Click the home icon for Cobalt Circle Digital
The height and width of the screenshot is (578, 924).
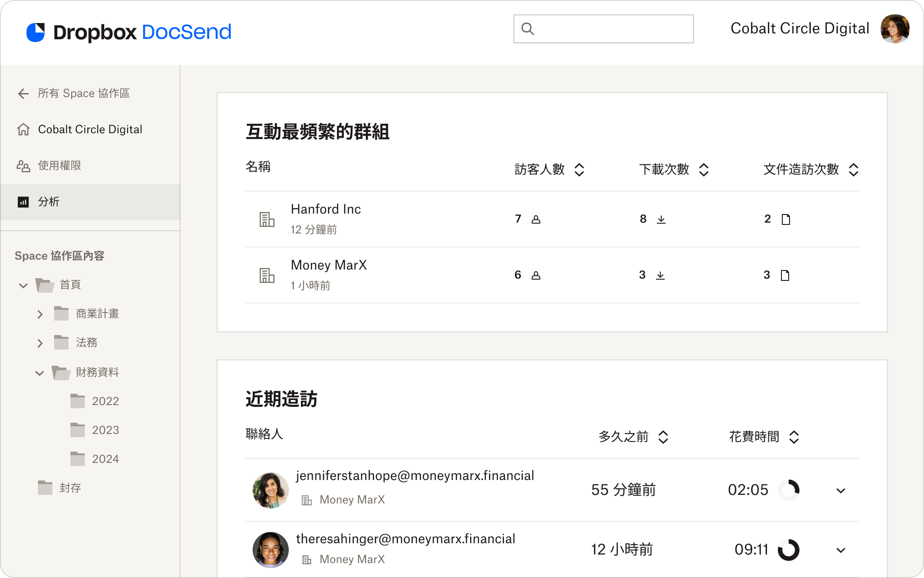pyautogui.click(x=23, y=130)
